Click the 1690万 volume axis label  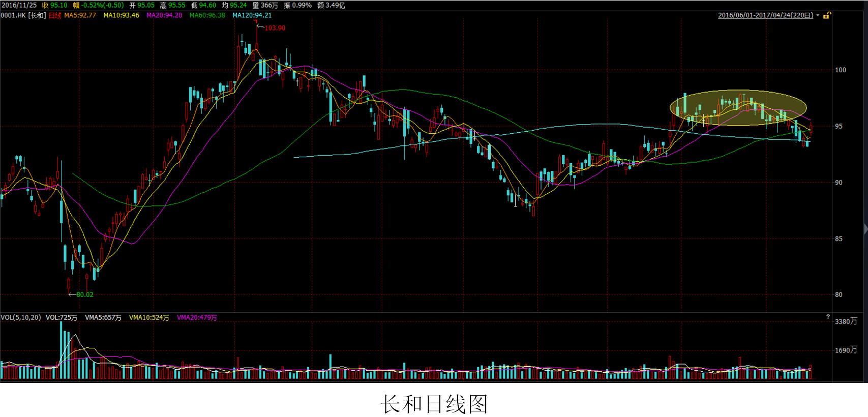pos(846,350)
